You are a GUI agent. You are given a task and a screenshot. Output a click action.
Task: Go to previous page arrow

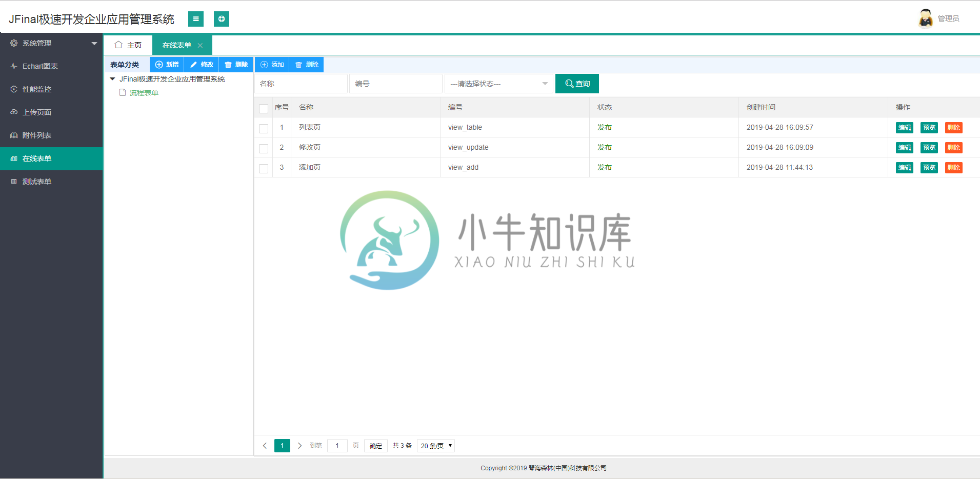(265, 446)
